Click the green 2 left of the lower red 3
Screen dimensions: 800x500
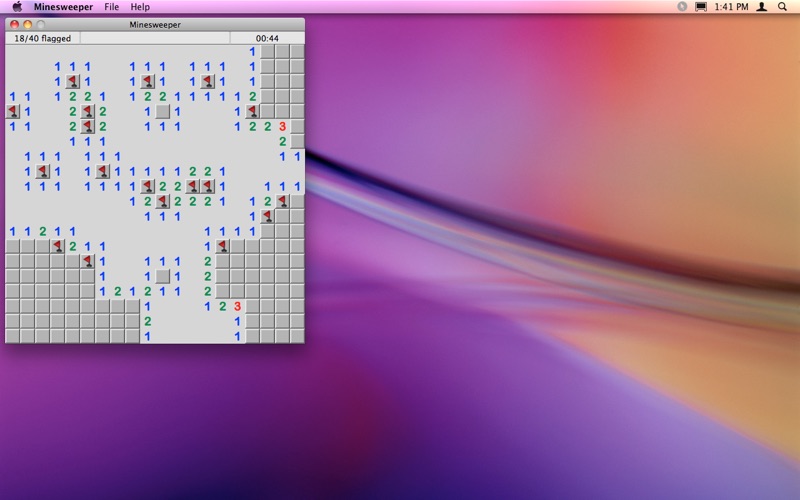(x=222, y=306)
